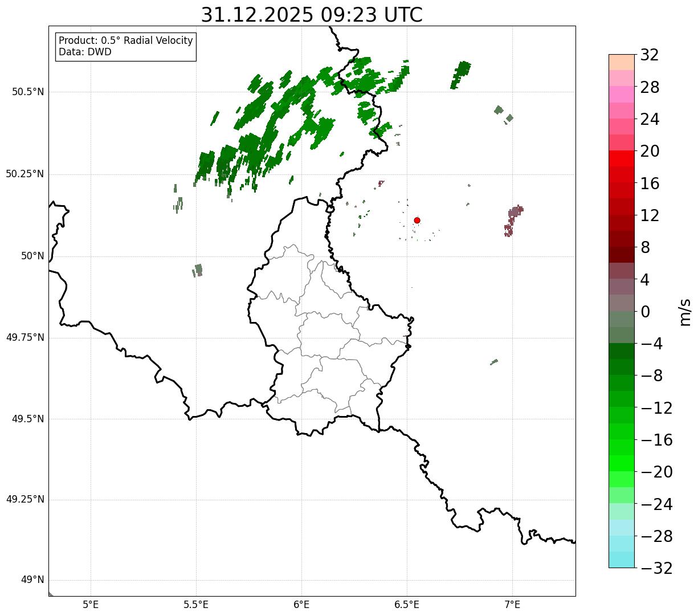Click the 49.75°N latitude label
Viewport: 698px width, 616px height.
25,337
